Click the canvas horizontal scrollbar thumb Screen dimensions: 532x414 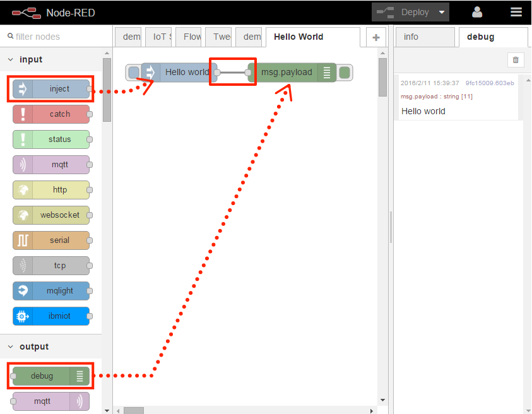point(134,411)
